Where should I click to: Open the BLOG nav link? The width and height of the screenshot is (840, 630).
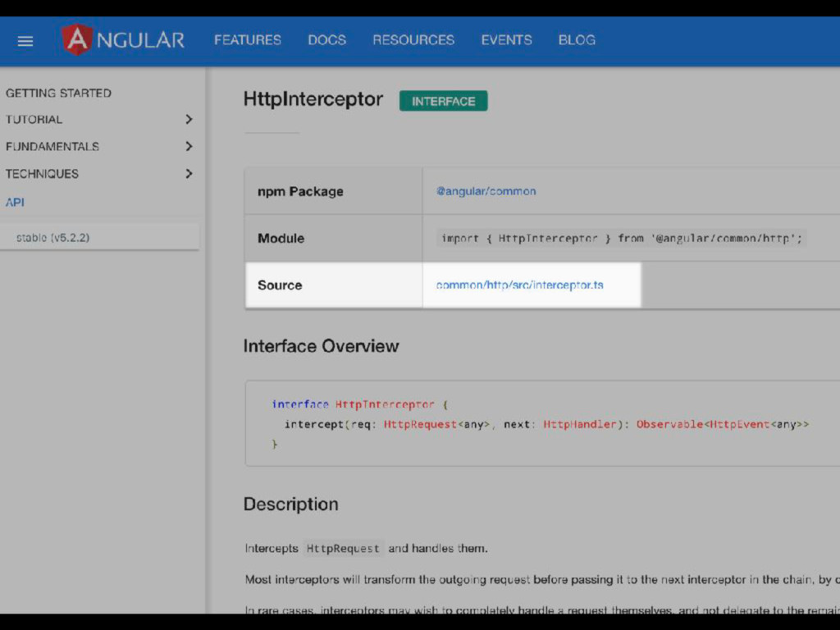point(577,39)
